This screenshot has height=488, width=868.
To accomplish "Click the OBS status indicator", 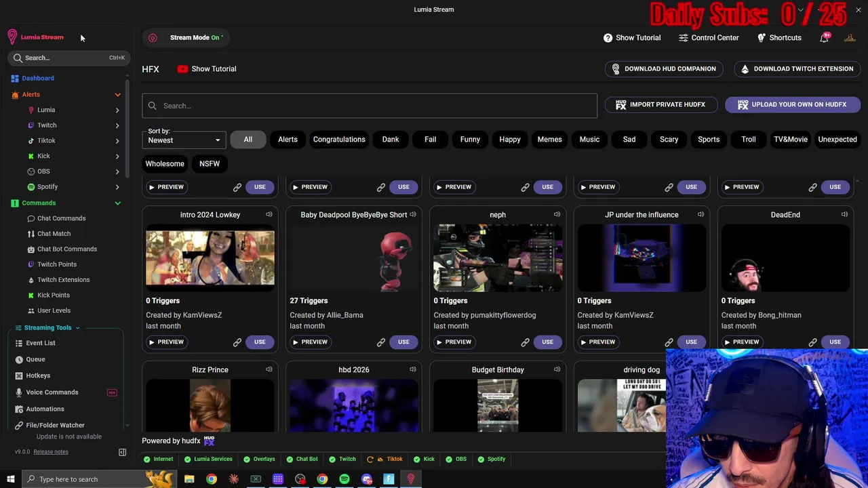I will (x=456, y=460).
